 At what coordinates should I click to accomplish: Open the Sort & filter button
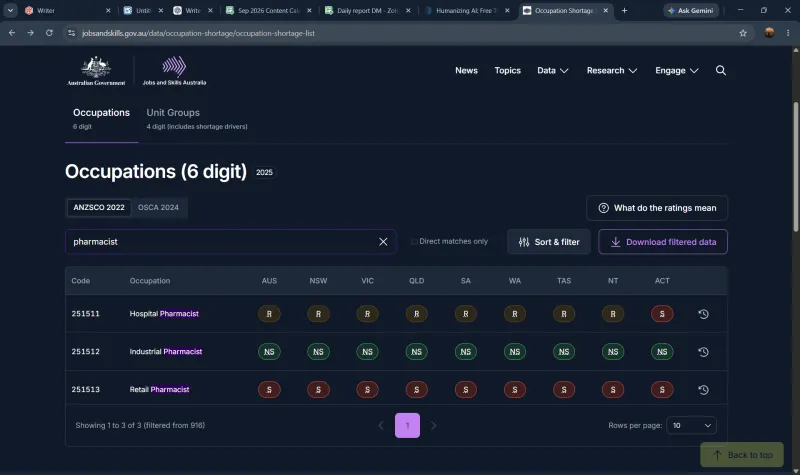[x=549, y=242]
